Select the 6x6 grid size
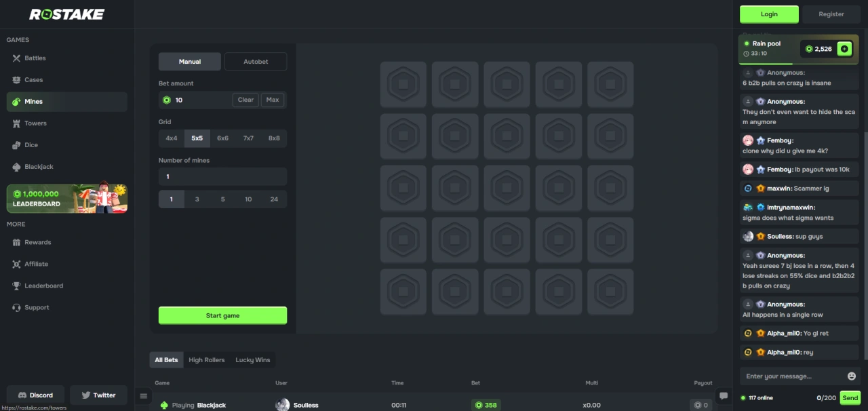868x411 pixels. [222, 138]
